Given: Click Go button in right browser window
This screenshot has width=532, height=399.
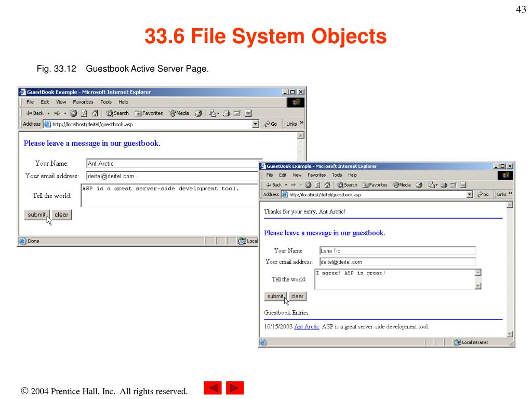Looking at the screenshot, I should click(x=483, y=194).
